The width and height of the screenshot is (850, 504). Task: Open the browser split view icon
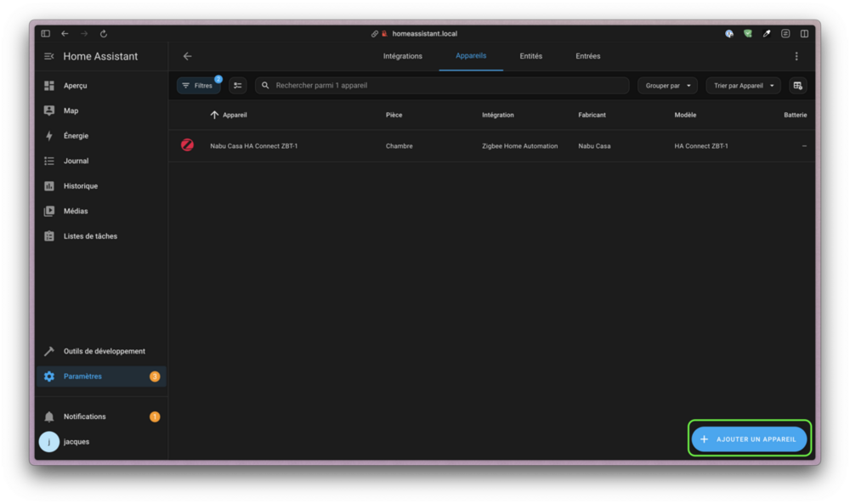(x=804, y=34)
